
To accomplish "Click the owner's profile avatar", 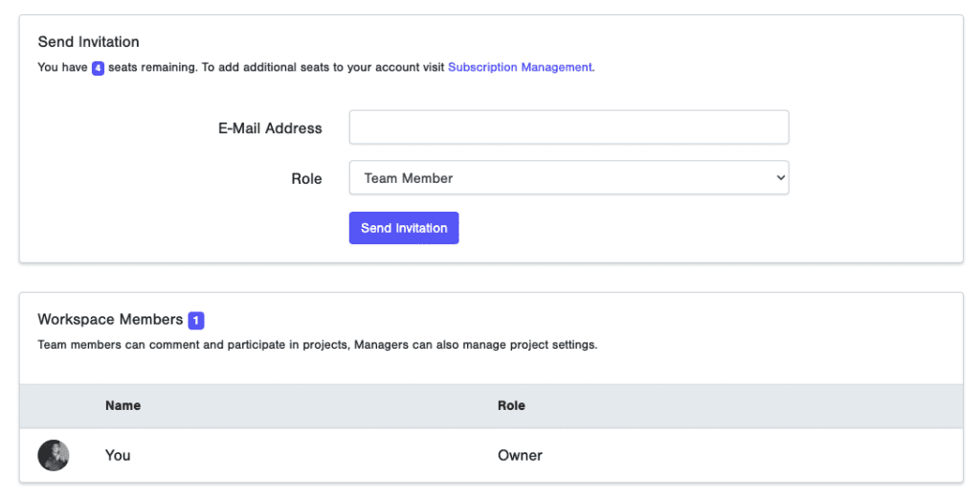I will click(x=54, y=455).
